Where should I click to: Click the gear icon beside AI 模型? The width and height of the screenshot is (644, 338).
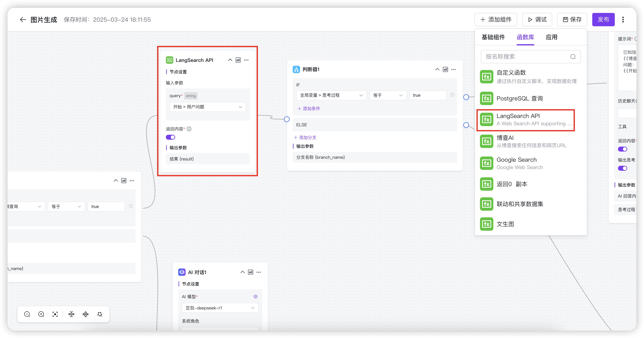click(255, 297)
